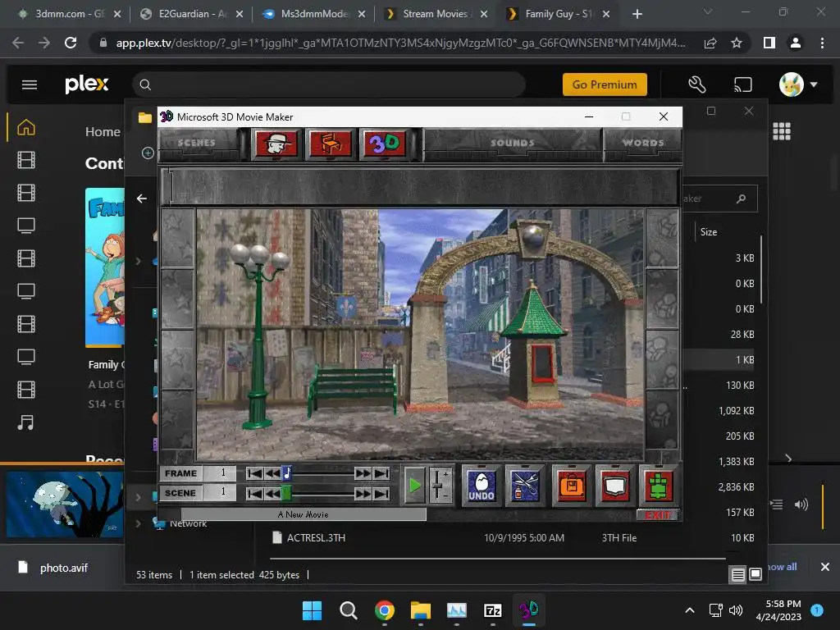Switch Explorer to details view icon
Viewport: 840px width, 630px height.
pyautogui.click(x=737, y=575)
